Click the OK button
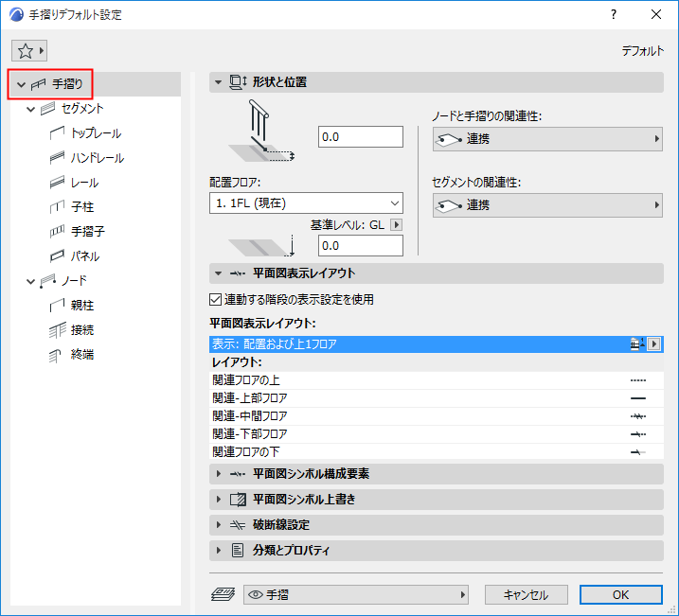The height and width of the screenshot is (616, 679). pos(621,595)
